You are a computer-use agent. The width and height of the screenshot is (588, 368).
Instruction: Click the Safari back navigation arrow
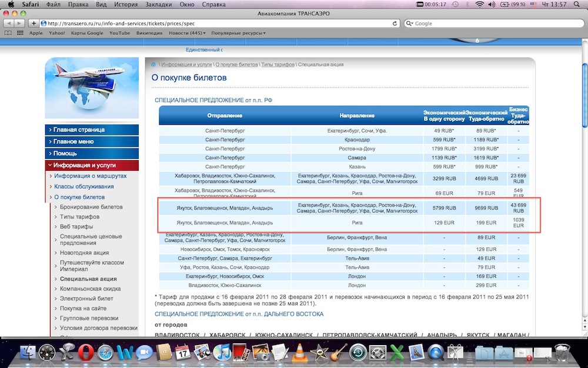[9, 24]
